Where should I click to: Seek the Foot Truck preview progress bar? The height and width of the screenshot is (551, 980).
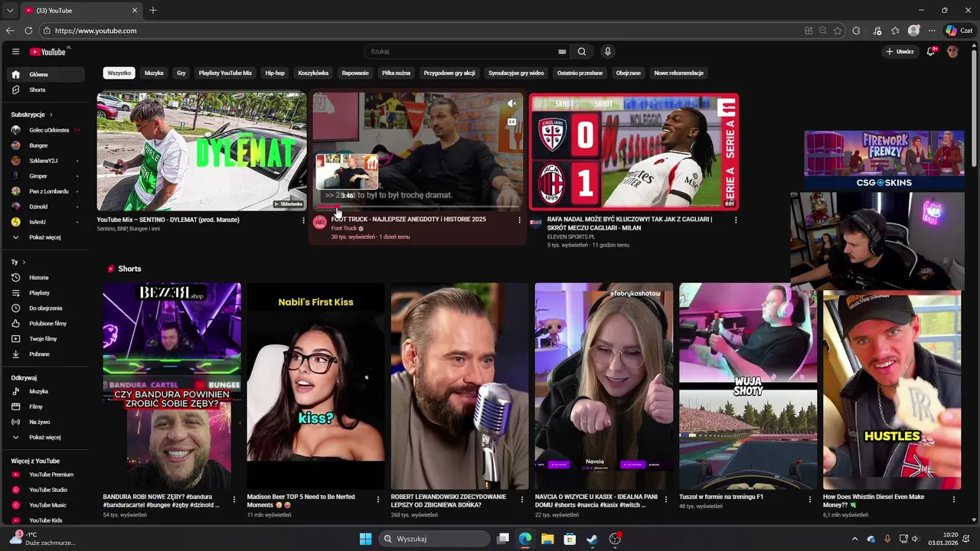click(x=417, y=207)
